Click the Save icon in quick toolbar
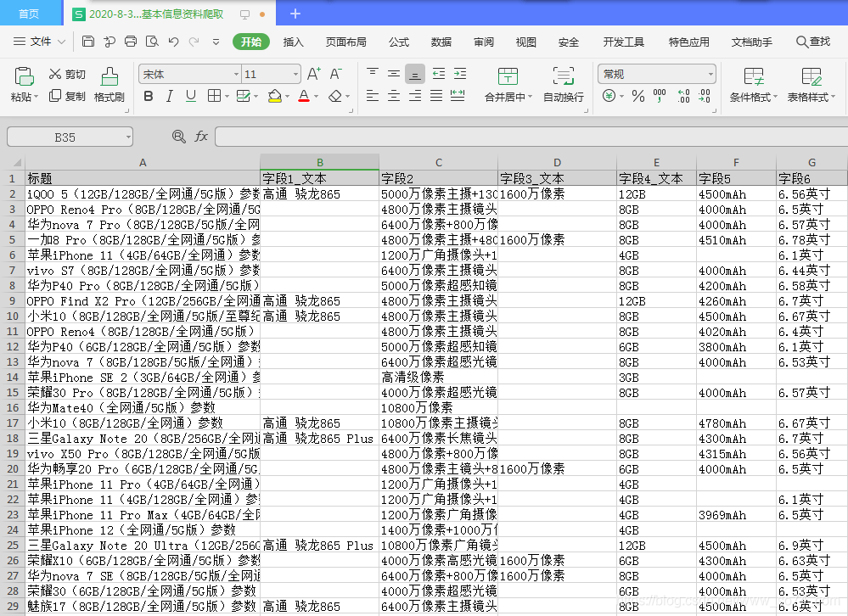This screenshot has height=616, width=848. (x=88, y=41)
